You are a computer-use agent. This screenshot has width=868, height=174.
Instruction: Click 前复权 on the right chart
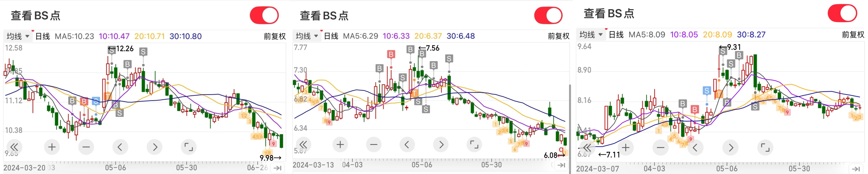click(x=853, y=35)
